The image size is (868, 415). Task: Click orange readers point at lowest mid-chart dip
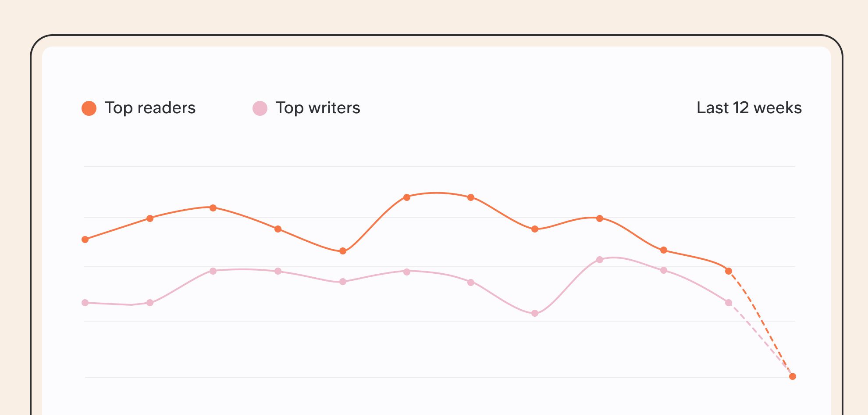343,251
